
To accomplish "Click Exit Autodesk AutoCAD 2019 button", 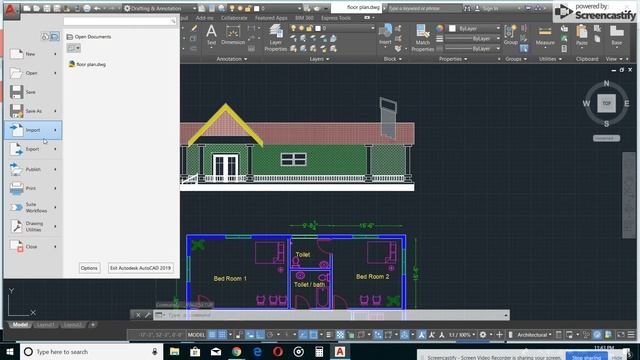I will (x=140, y=268).
